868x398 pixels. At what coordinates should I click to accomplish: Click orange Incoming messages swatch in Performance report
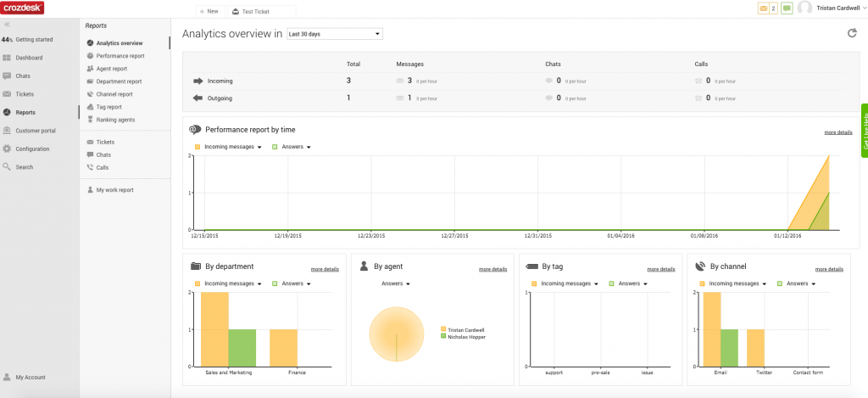(x=197, y=147)
